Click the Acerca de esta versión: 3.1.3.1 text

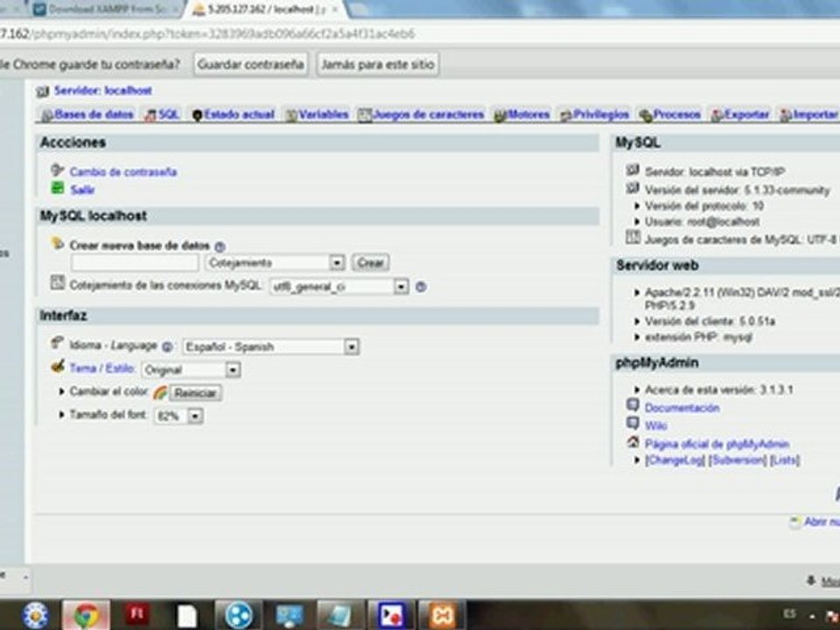[719, 390]
